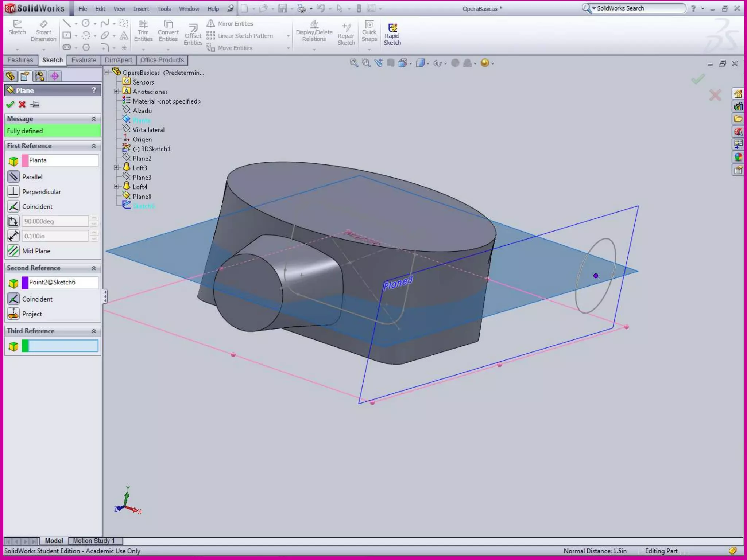Toggle the Perpendicular constraint button

coord(13,192)
